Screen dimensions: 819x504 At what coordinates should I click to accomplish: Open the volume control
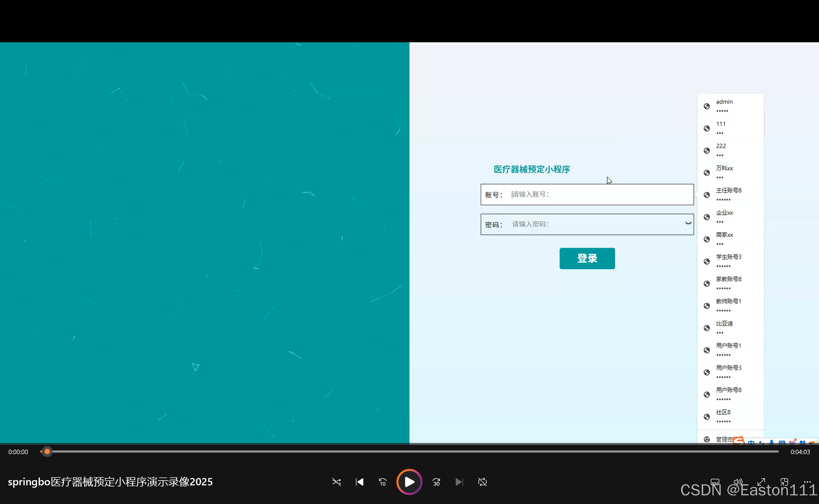tap(738, 482)
